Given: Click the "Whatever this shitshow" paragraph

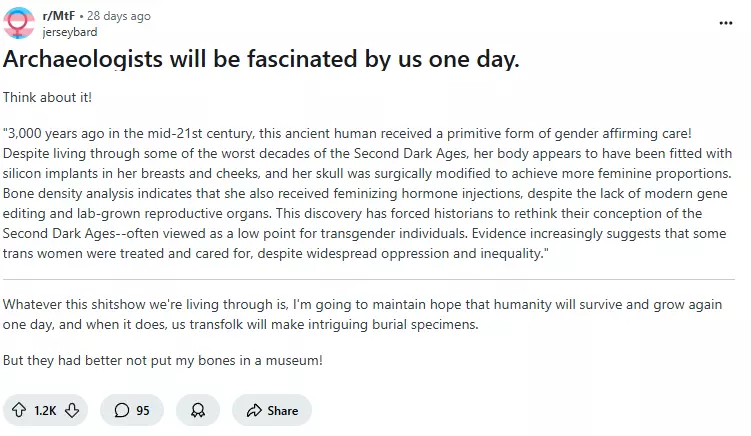Looking at the screenshot, I should (365, 314).
